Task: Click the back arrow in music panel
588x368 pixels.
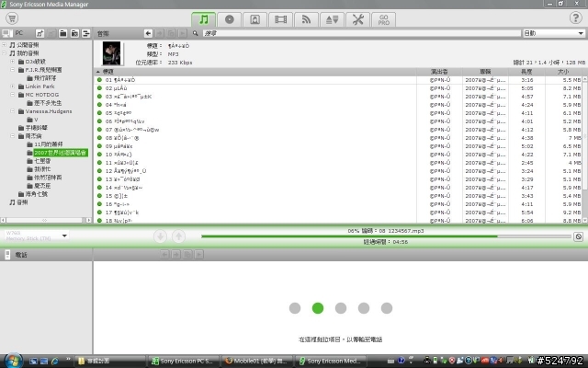Action: [148, 33]
